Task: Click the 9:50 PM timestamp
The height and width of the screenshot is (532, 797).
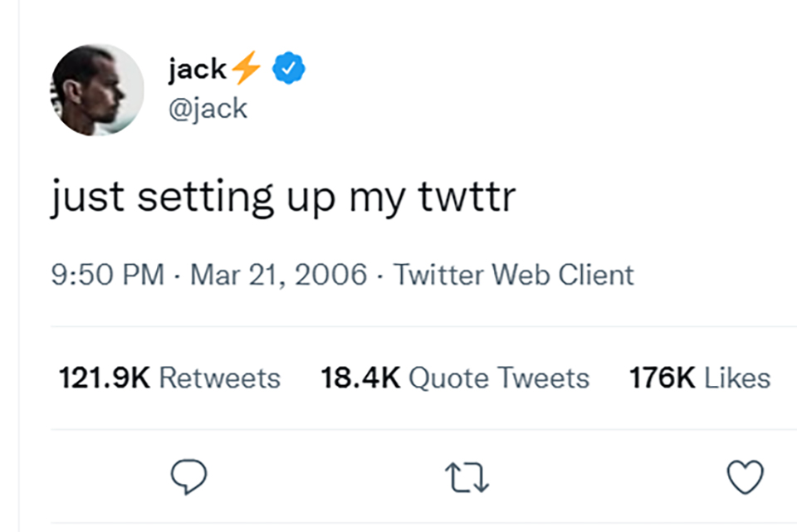Action: click(x=108, y=275)
